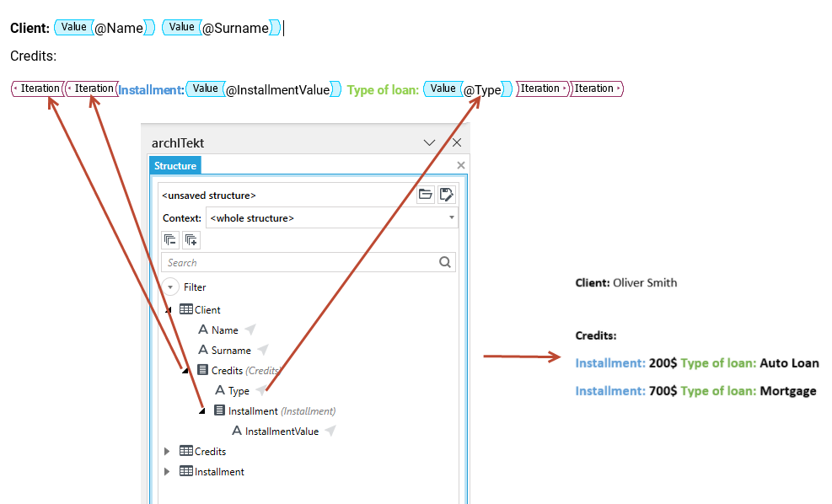Close the archITekt pane
The height and width of the screenshot is (504, 832).
[457, 142]
